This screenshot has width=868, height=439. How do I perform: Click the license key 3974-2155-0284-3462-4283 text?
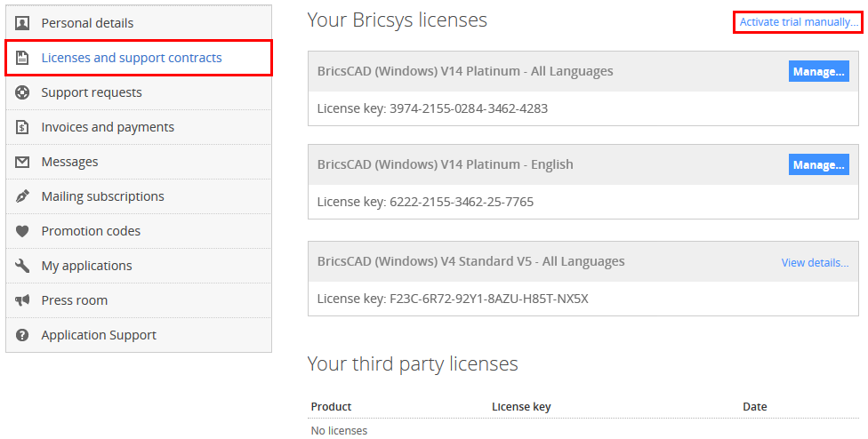469,108
